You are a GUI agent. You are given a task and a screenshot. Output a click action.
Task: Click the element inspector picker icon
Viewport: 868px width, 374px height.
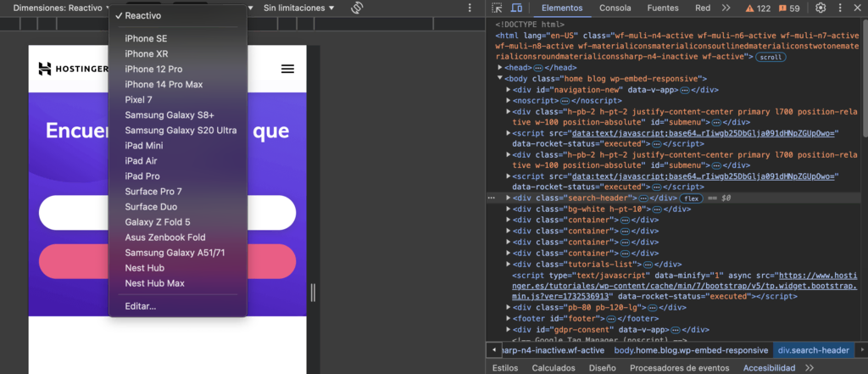(498, 8)
